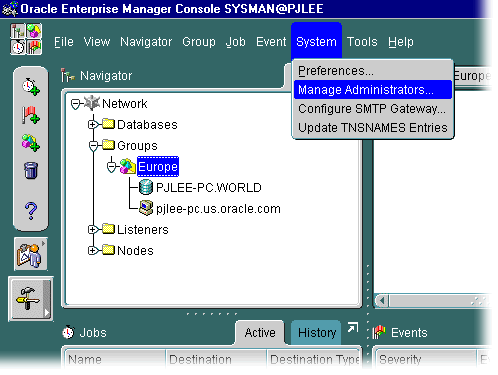The height and width of the screenshot is (375, 498).
Task: Click the trash can Remove icon
Action: [x=31, y=170]
